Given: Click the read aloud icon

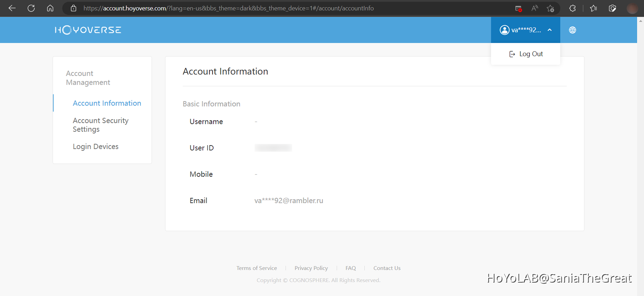Looking at the screenshot, I should click(x=535, y=8).
